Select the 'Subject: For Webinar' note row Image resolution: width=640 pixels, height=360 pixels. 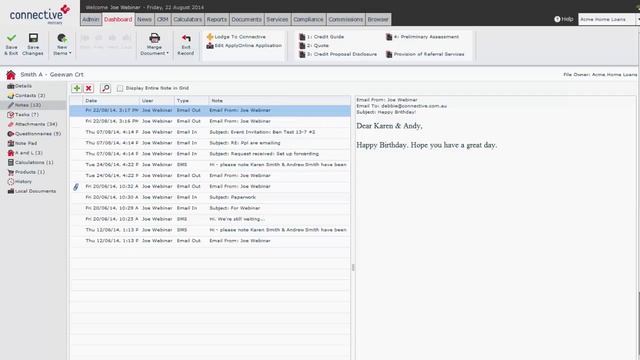click(x=210, y=208)
